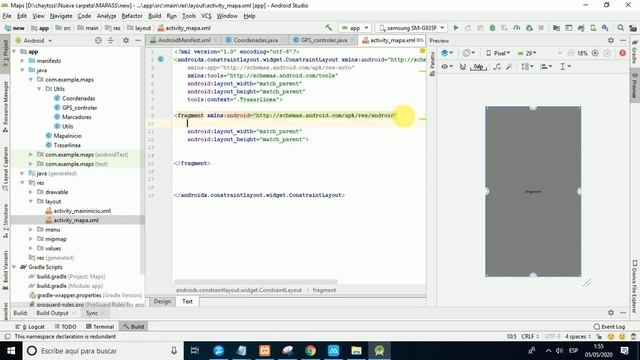Click the Windows Start button
This screenshot has height=360, width=640.
click(11, 351)
